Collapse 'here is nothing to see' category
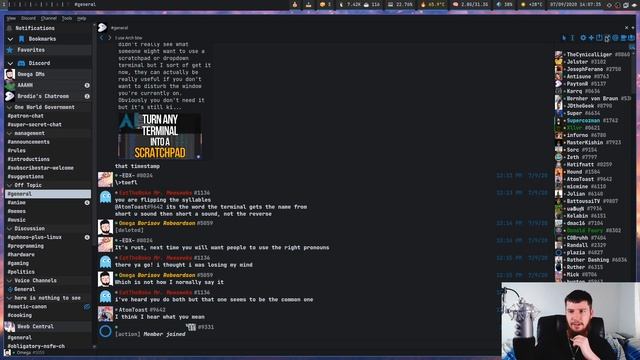The width and height of the screenshot is (640, 360). click(10, 298)
